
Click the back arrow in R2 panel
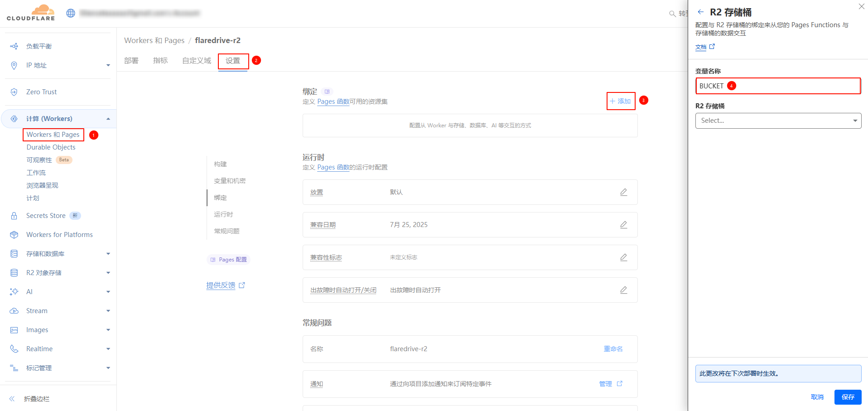701,12
